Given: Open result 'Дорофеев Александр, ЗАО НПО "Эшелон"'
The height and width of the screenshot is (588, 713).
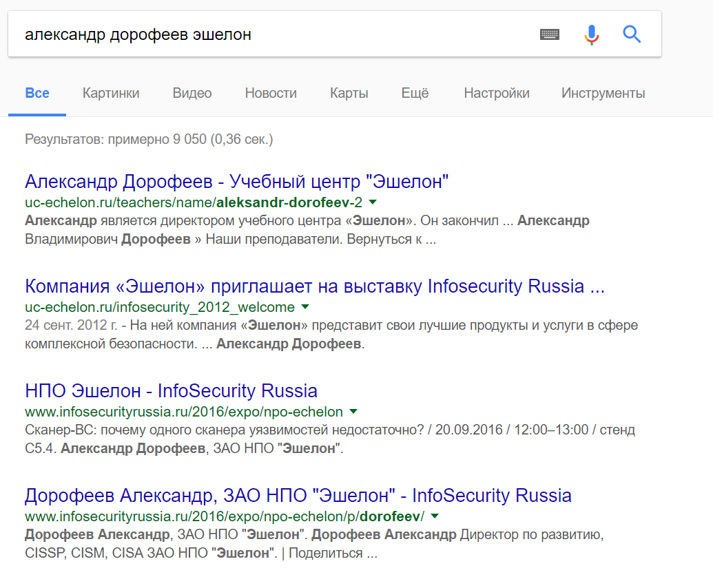Looking at the screenshot, I should [x=298, y=495].
